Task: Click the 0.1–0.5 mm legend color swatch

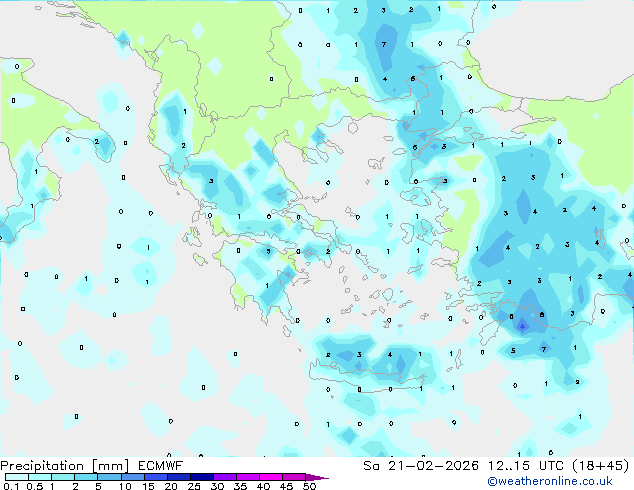Action: 17,477
